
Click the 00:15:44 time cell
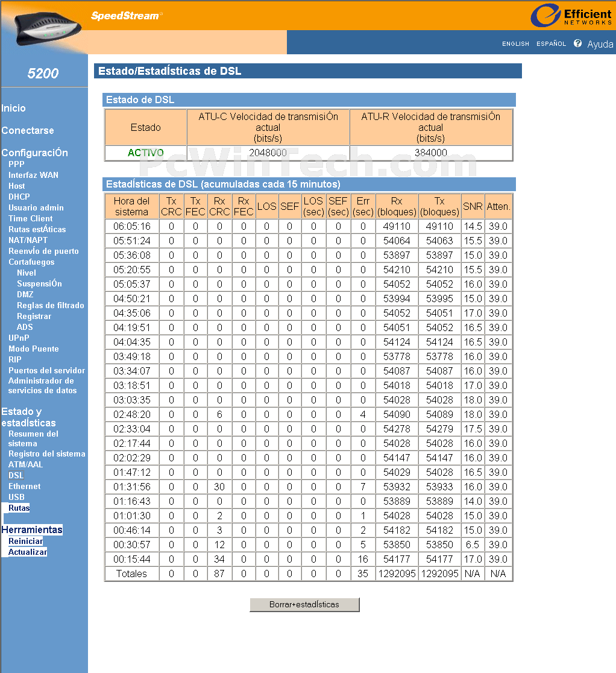(x=131, y=559)
